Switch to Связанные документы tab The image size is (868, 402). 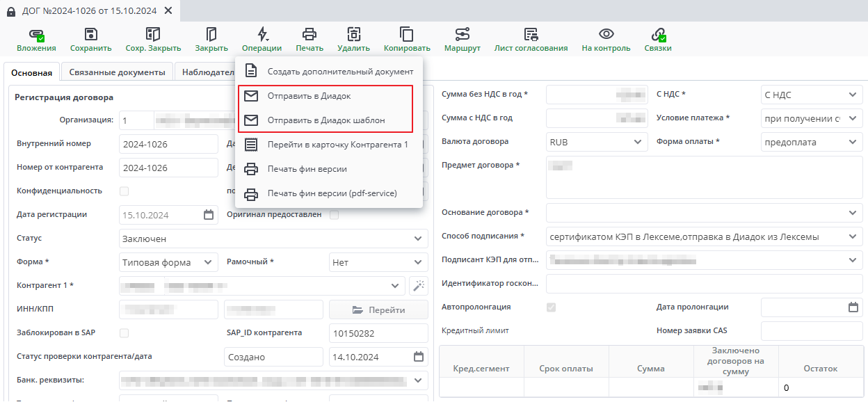[x=117, y=72]
